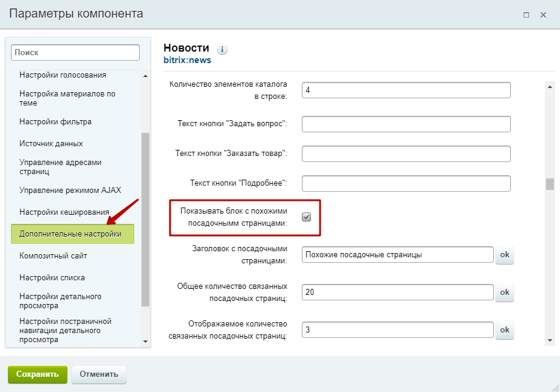Click ok next to Отображаемое количество связанных страниц
The image size is (560, 392).
505,330
